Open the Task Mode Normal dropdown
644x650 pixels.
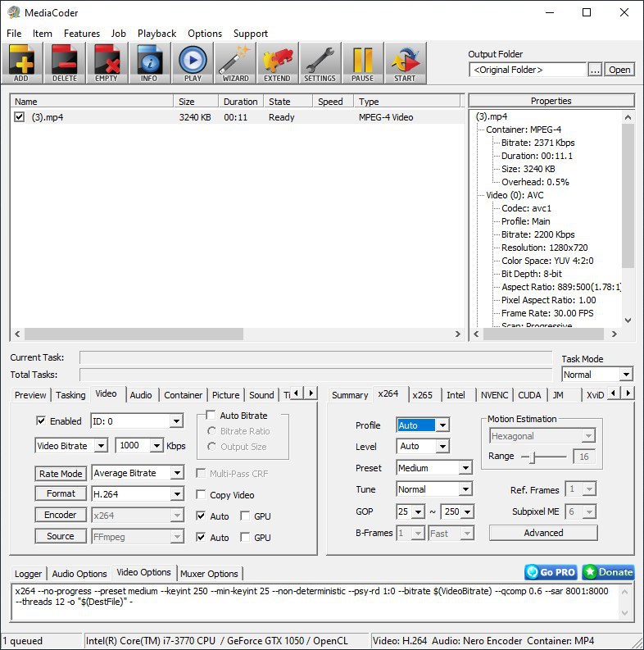click(597, 375)
